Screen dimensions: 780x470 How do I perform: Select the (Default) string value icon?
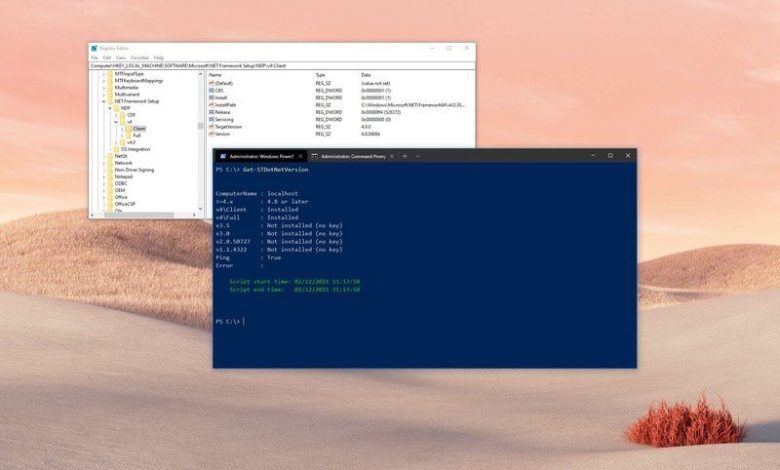click(x=211, y=84)
